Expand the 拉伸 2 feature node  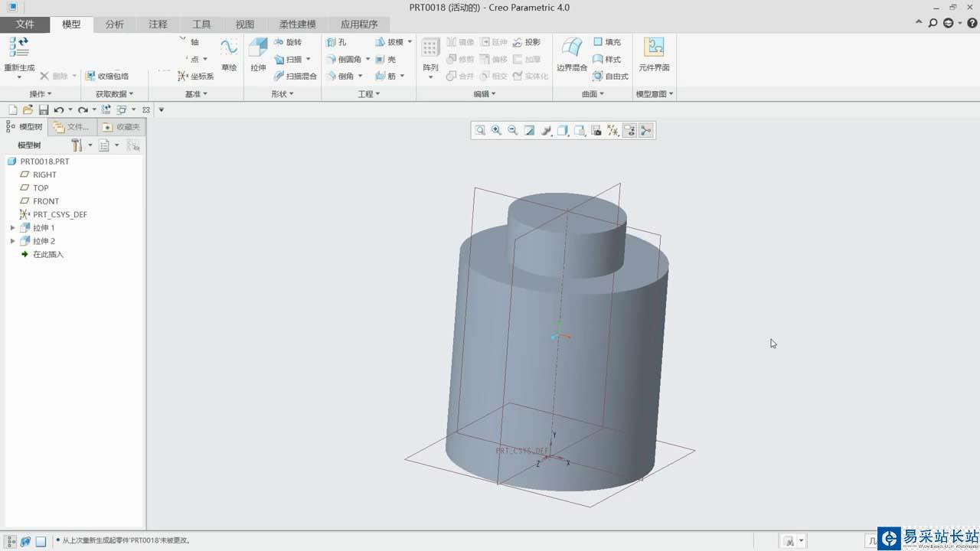(12, 241)
